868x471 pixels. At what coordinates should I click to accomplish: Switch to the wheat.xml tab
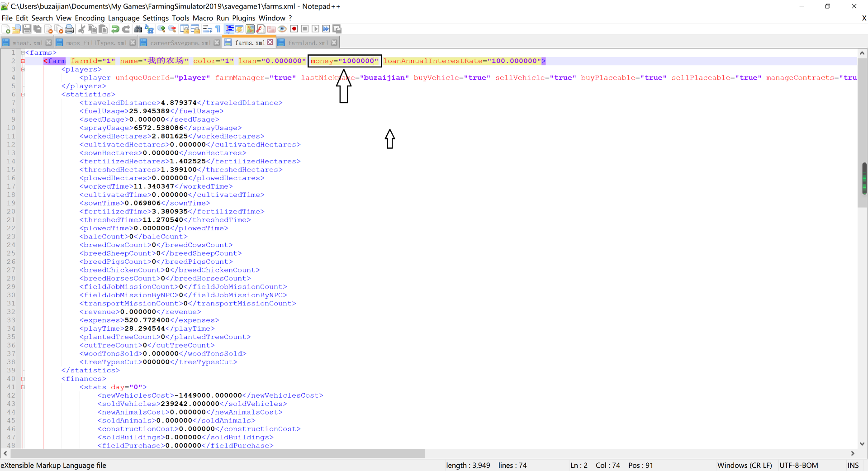click(28, 43)
